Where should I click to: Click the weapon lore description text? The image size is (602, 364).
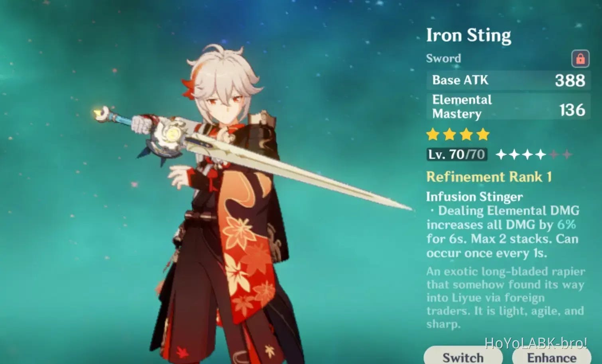point(505,297)
